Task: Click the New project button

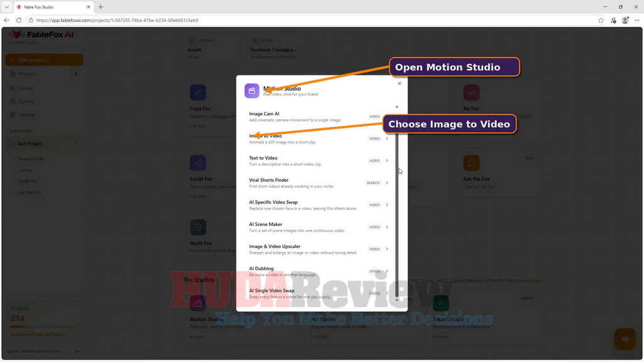Action: click(x=44, y=60)
